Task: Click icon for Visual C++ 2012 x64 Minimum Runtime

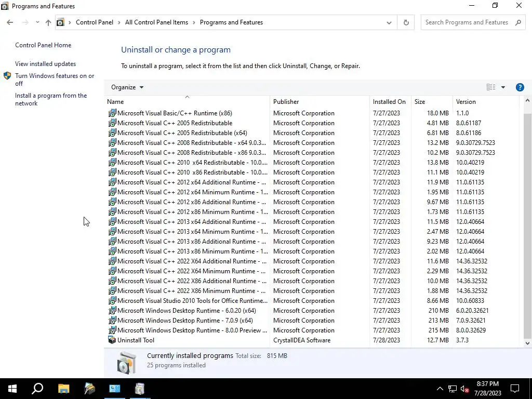Action: (112, 192)
